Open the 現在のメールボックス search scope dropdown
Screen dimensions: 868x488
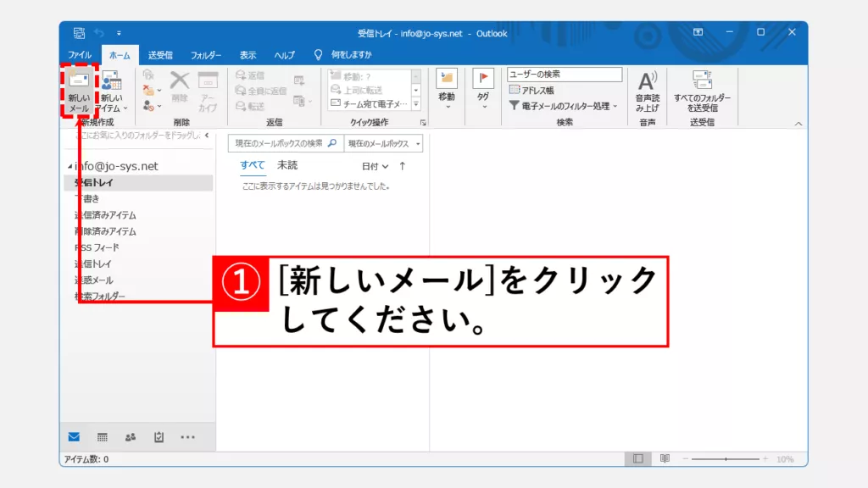tap(383, 143)
